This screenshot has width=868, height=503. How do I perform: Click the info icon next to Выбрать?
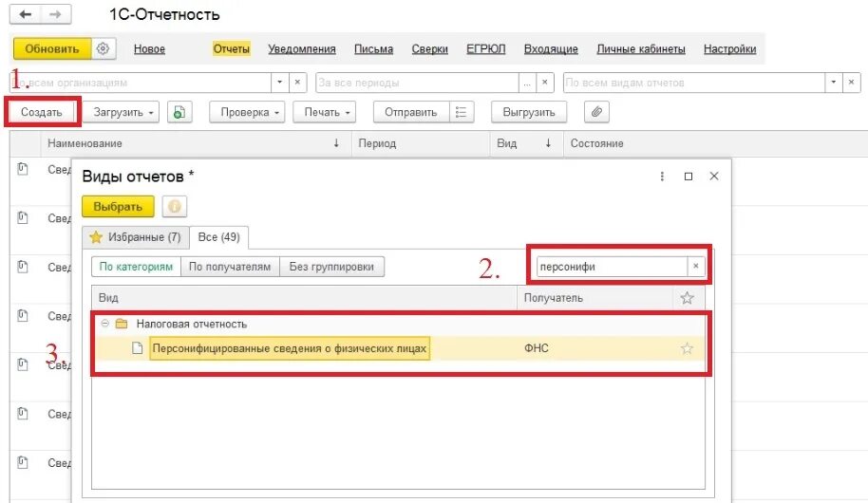(175, 206)
